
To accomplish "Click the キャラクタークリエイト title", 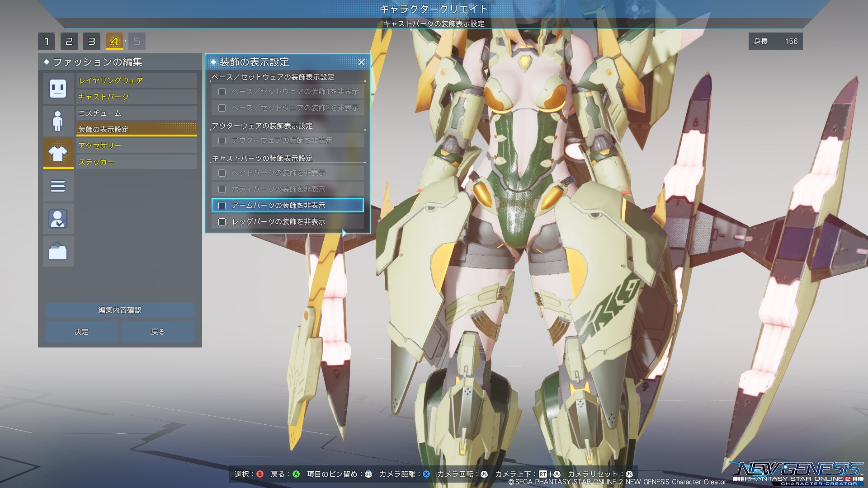I will 434,9.
